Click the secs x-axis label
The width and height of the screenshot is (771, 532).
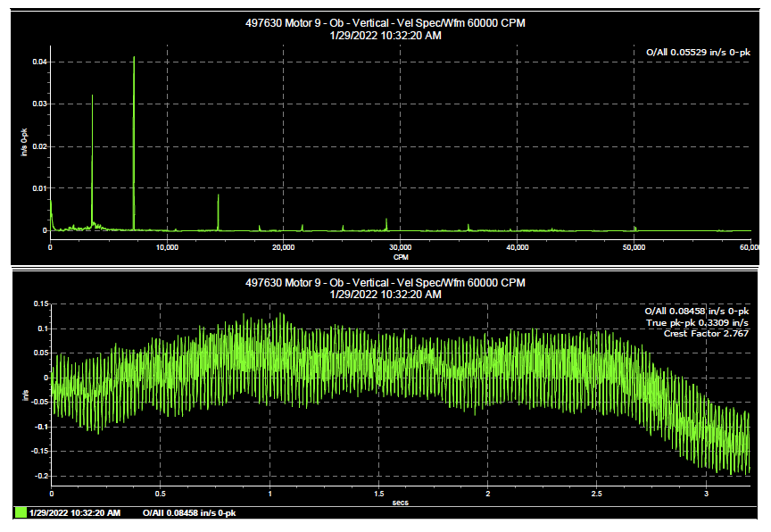[401, 503]
